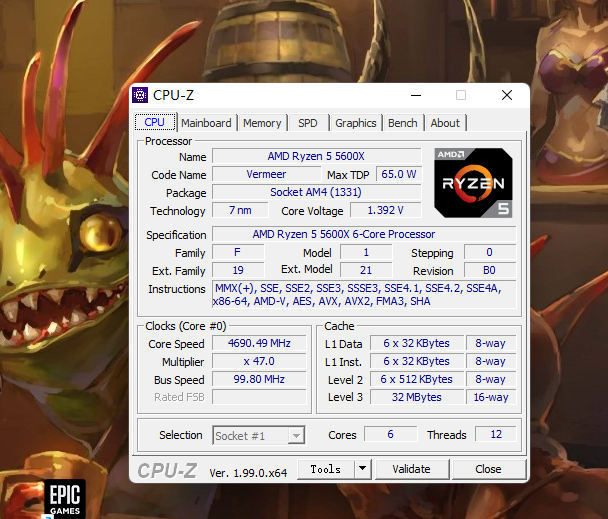Open the Bench tab
This screenshot has height=519, width=608.
point(403,123)
